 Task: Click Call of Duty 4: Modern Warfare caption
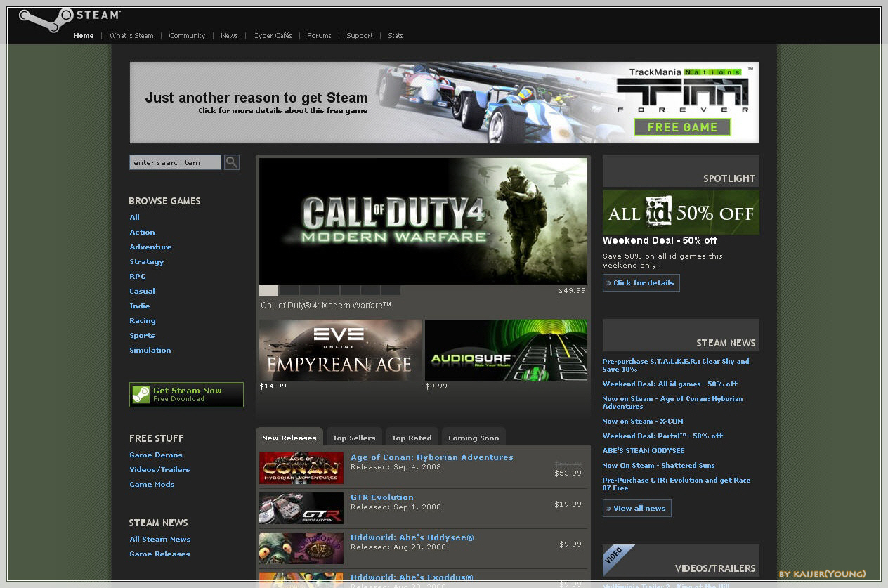326,306
